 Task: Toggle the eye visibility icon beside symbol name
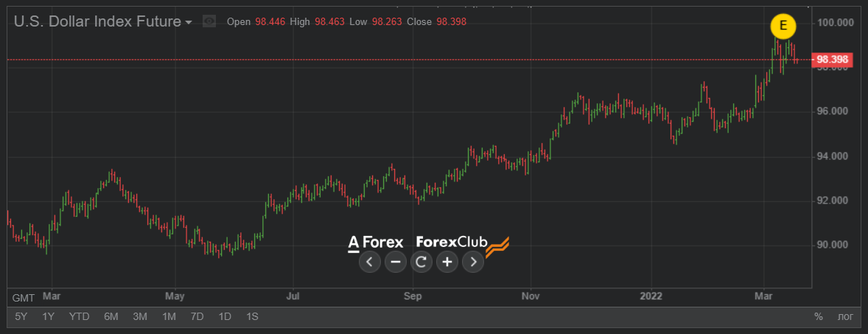(x=209, y=21)
